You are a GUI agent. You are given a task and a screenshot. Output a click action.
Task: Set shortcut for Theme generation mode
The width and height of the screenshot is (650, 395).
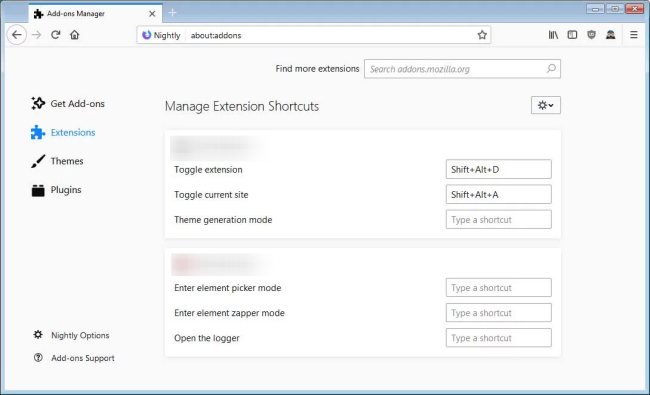pyautogui.click(x=499, y=219)
